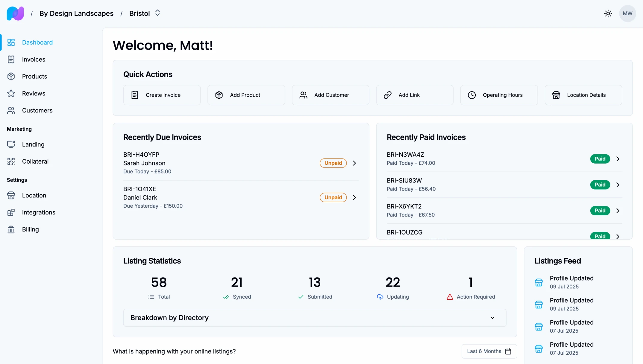643x364 pixels.
Task: Open the Landing marketing page
Action: (33, 144)
